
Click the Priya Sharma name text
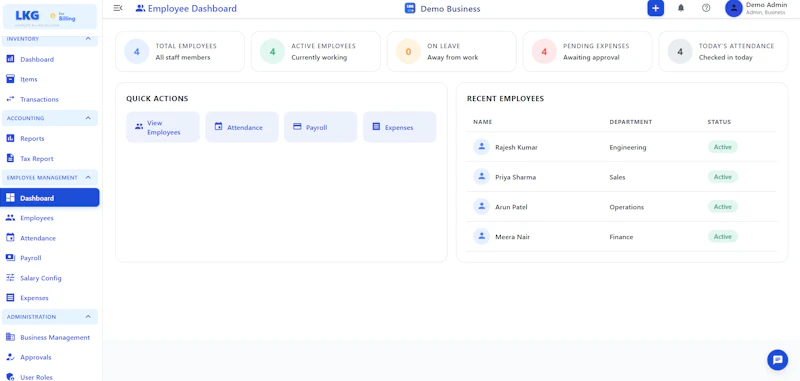click(x=515, y=177)
